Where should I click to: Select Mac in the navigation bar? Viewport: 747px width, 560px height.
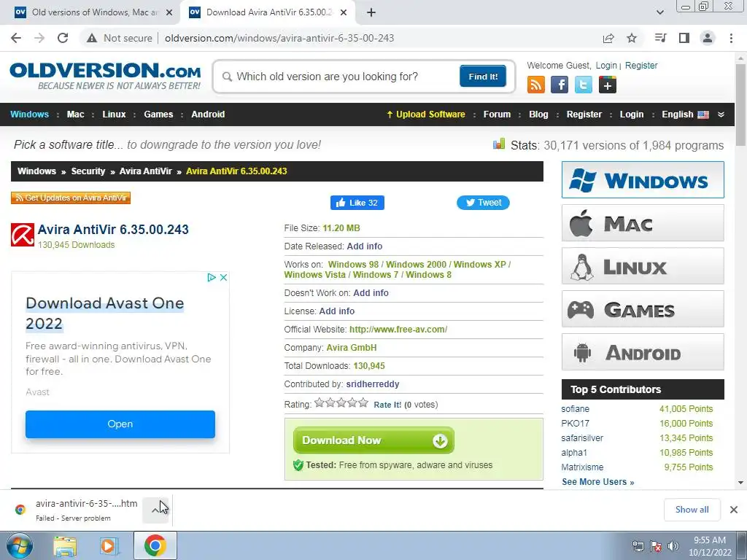(x=75, y=114)
